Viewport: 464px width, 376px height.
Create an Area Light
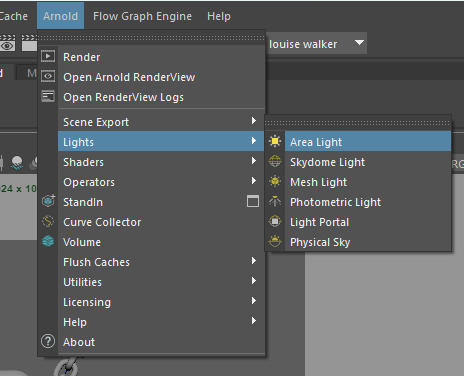click(x=368, y=141)
